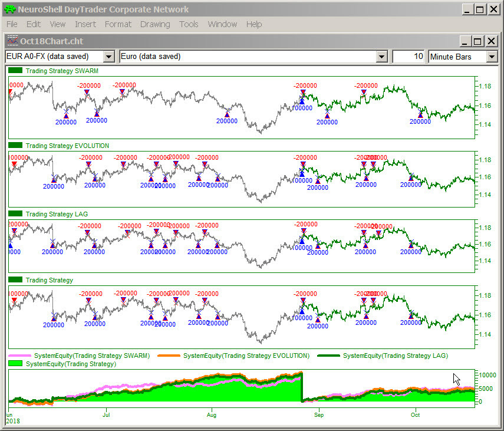This screenshot has width=504, height=431.
Task: Click the Oct18Chart.cht document icon
Action: [x=12, y=41]
